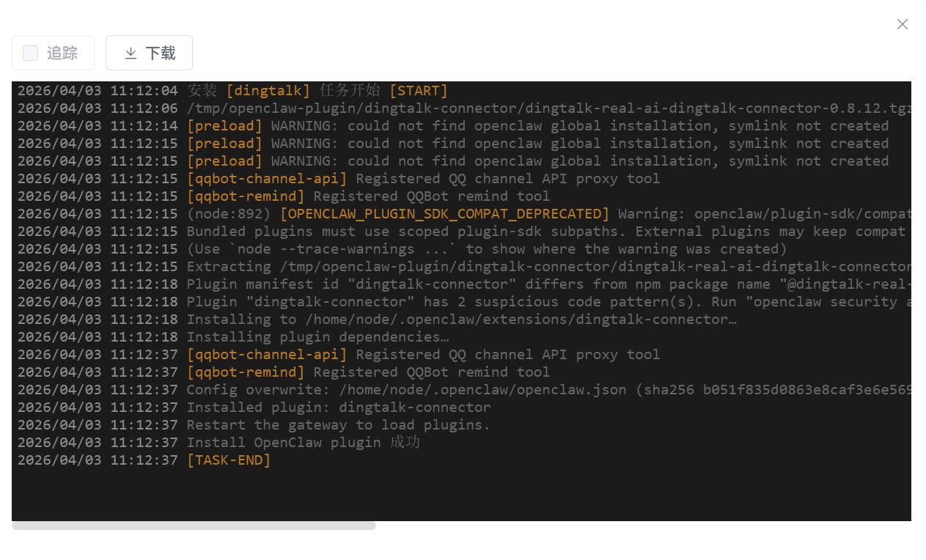Click the first [qqbot-channel-api] tag
The image size is (926, 560).
pyautogui.click(x=267, y=179)
